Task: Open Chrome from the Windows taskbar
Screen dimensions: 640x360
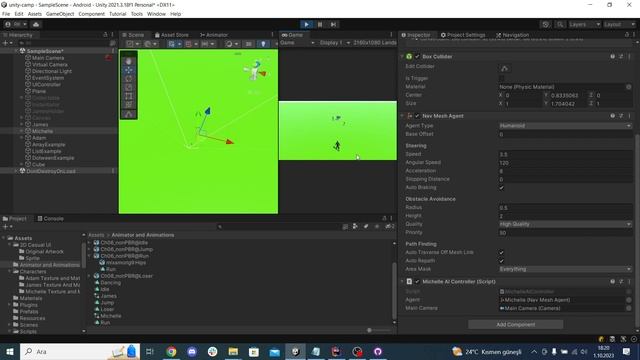Action: (171, 351)
